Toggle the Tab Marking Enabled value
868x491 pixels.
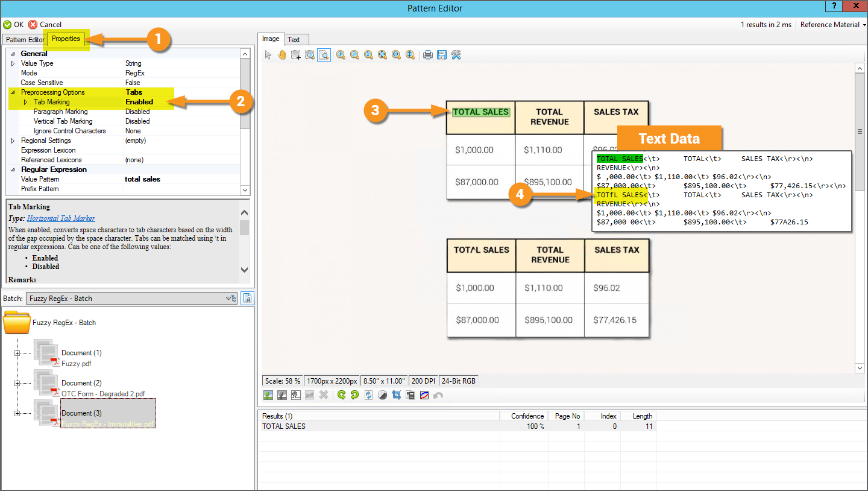139,102
